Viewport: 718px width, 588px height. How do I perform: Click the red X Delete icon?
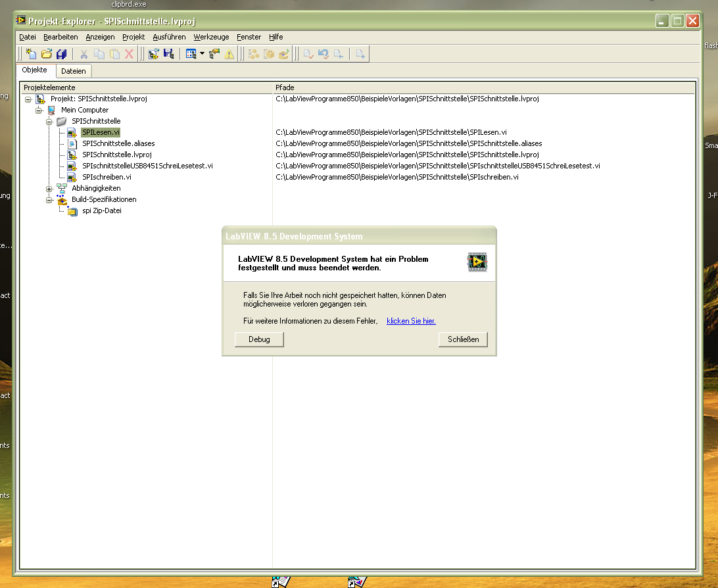click(x=129, y=54)
